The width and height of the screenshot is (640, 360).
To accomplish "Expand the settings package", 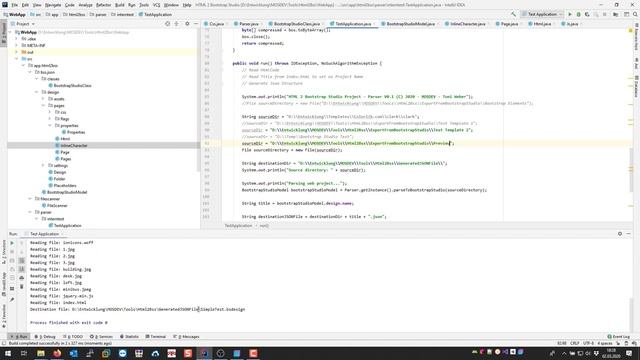I will point(43,166).
